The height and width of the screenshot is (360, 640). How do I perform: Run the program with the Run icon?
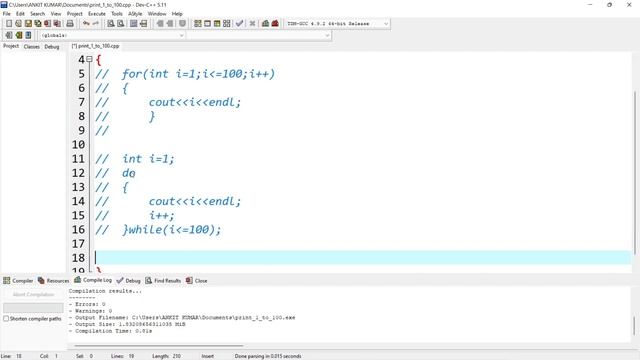[x=207, y=24]
